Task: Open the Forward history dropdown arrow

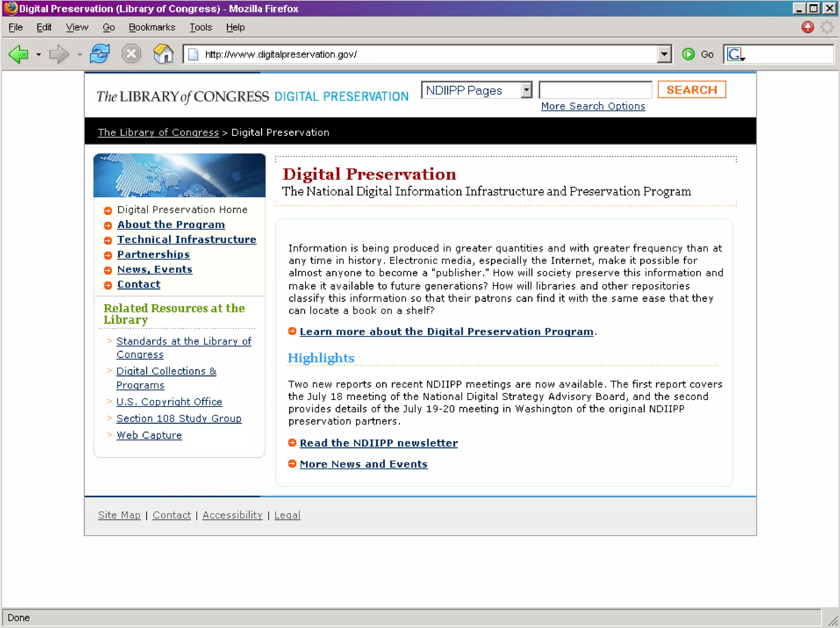Action: tap(80, 55)
